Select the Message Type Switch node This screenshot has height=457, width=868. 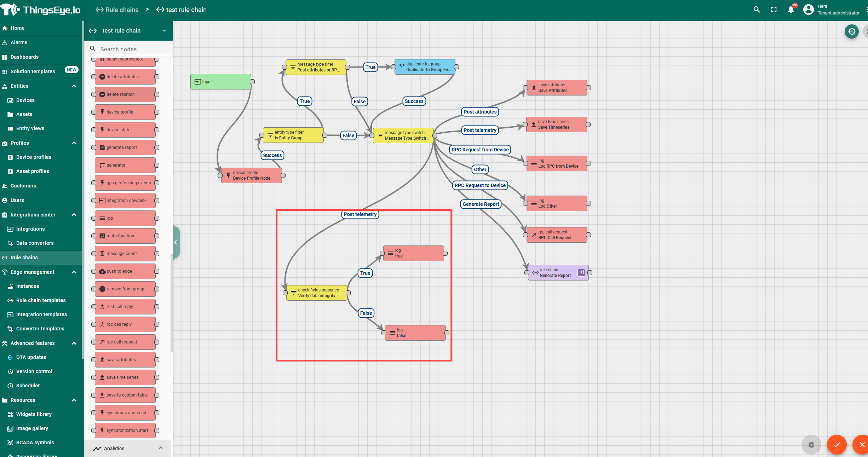(x=403, y=135)
